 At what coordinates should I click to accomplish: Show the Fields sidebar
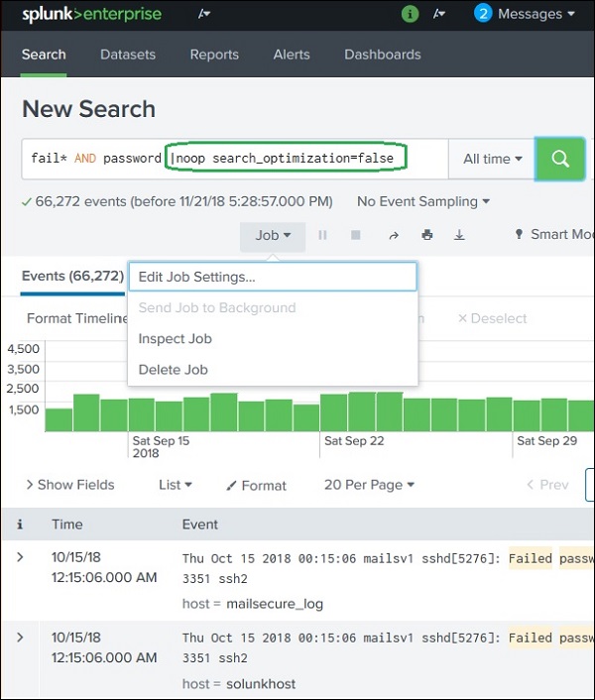pos(69,485)
